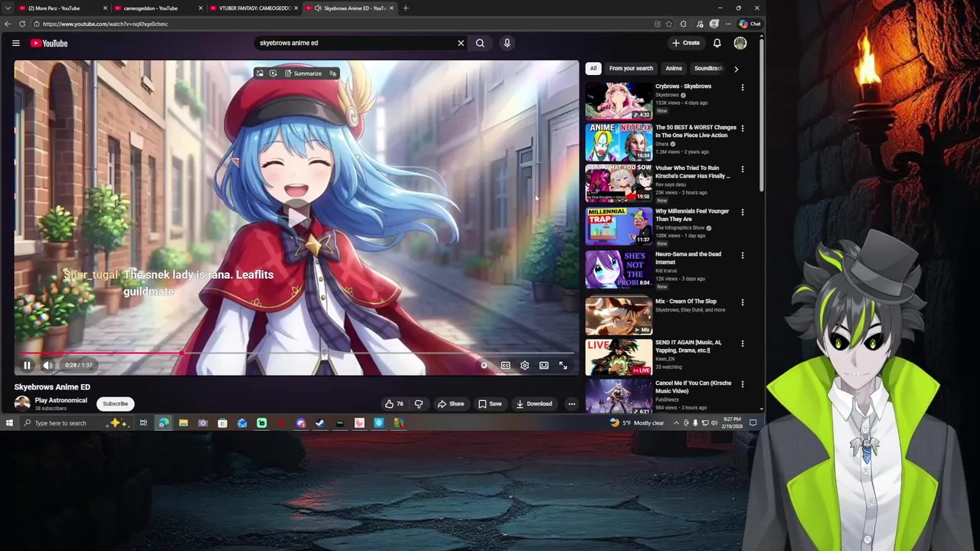Open Task View on the taskbar
The image size is (980, 551).
click(143, 422)
